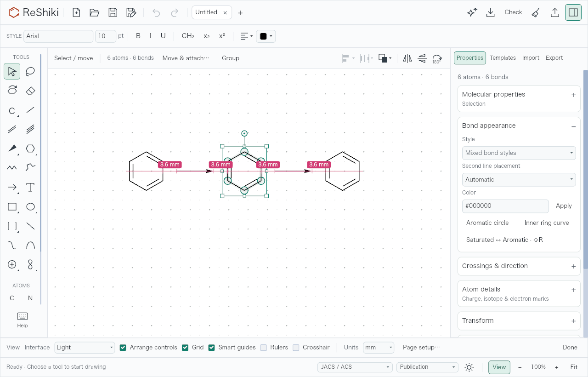This screenshot has width=588, height=377.
Task: Open the black text color swatch
Action: 266,36
